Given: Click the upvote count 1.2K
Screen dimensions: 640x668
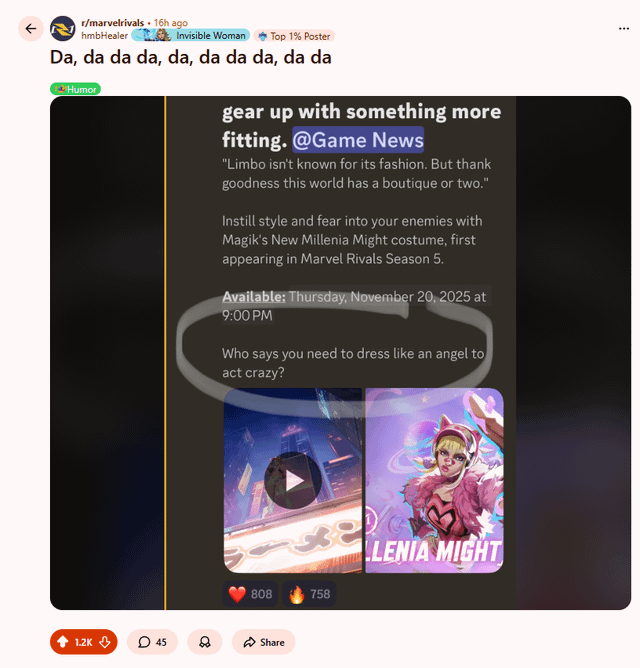Looking at the screenshot, I should pos(84,642).
